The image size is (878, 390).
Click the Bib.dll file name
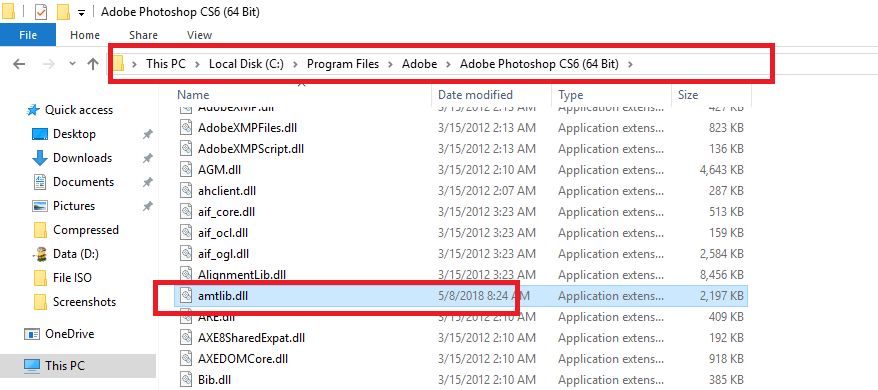(x=214, y=379)
